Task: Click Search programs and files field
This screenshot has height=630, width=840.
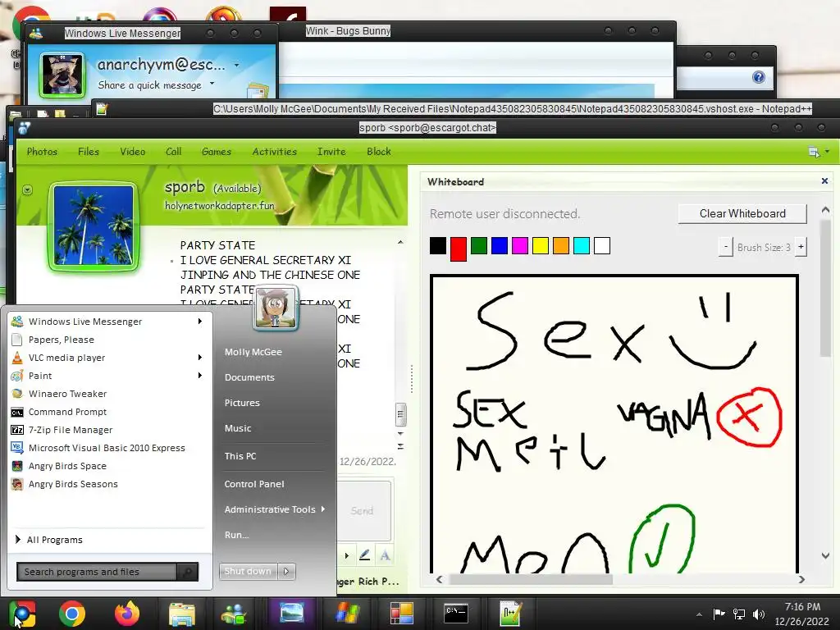Action: click(97, 572)
